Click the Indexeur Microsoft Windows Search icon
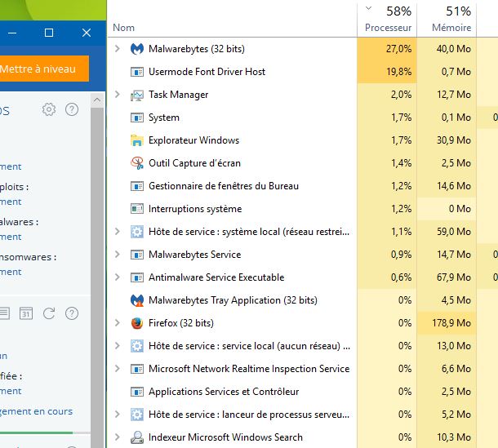The width and height of the screenshot is (498, 448). 137,437
